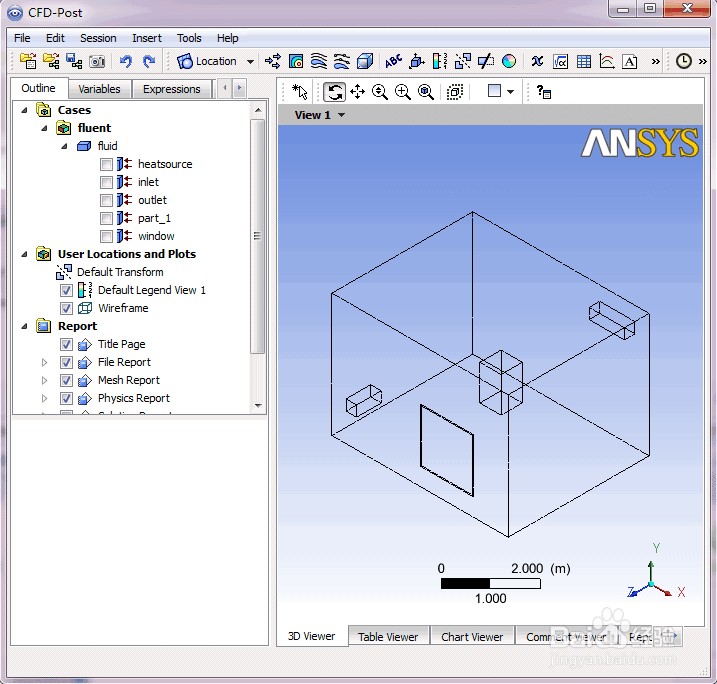Collapse the fluid domain node
Viewport: 717px width, 684px height.
pyautogui.click(x=64, y=146)
